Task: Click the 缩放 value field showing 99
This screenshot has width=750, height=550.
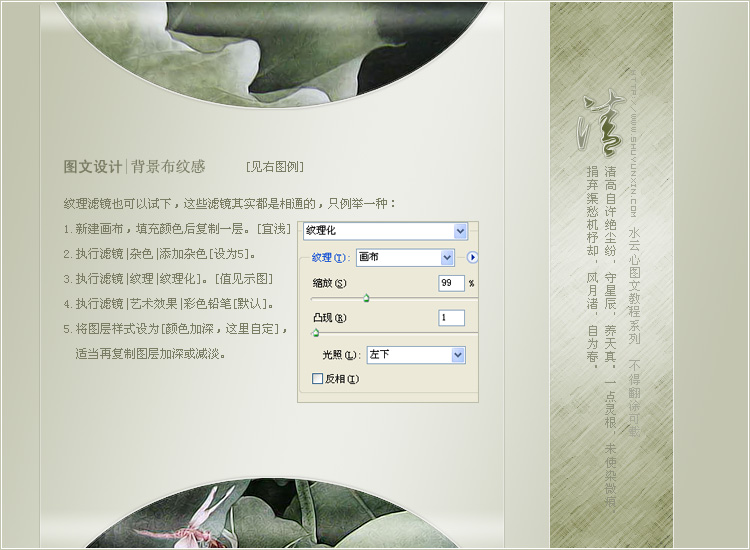Action: [450, 283]
